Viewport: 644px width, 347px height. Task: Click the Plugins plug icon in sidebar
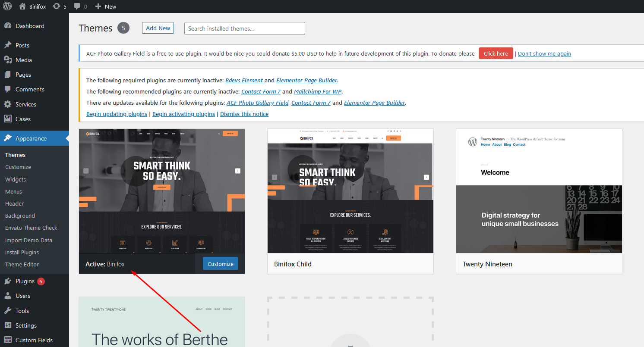8,281
